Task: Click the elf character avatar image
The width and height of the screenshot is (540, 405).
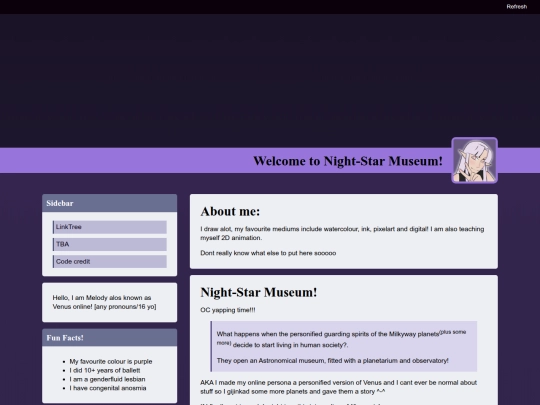Action: [x=475, y=160]
